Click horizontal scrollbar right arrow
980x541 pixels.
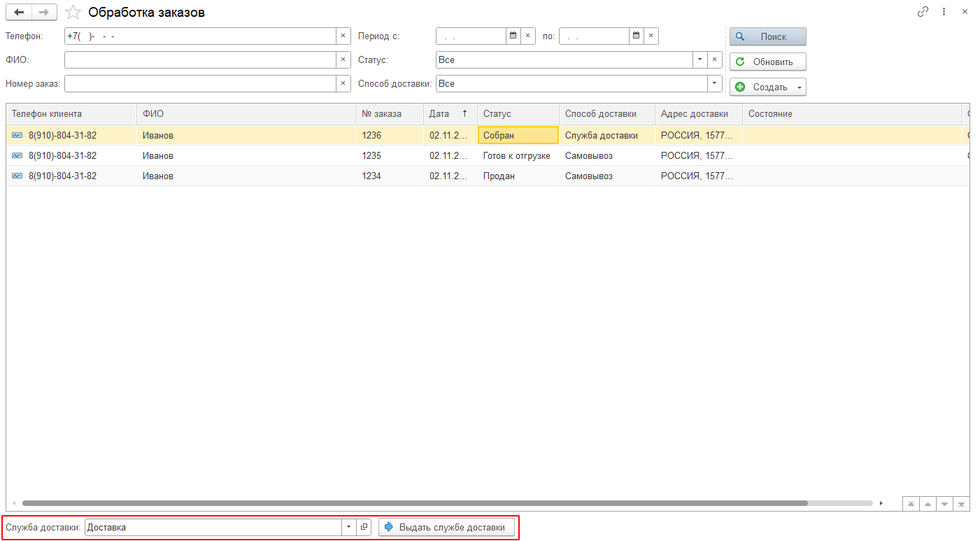(881, 503)
